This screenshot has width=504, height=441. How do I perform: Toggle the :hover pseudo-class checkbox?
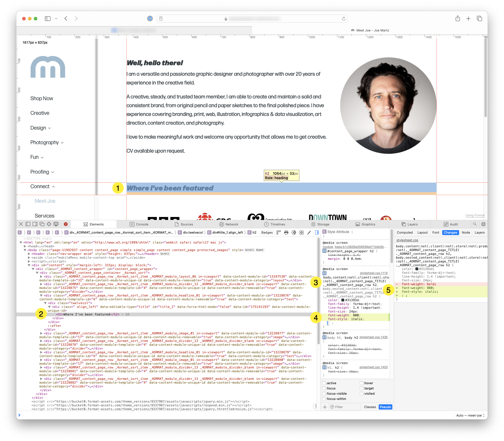click(x=361, y=383)
